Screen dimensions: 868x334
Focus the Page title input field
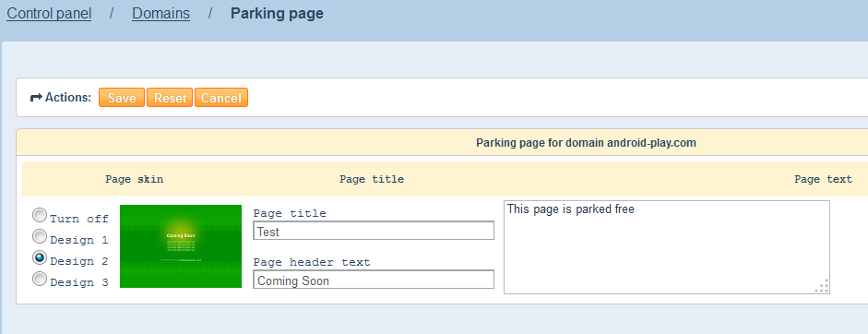pyautogui.click(x=374, y=231)
